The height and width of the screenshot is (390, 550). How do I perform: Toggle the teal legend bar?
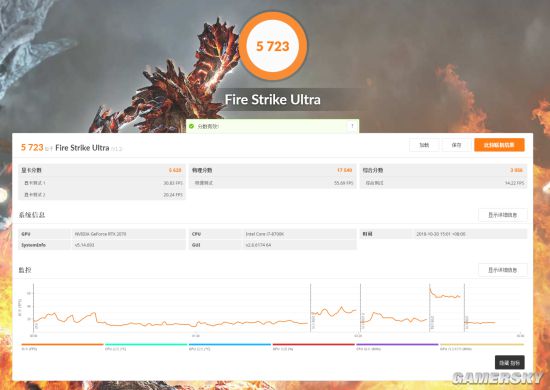click(146, 344)
